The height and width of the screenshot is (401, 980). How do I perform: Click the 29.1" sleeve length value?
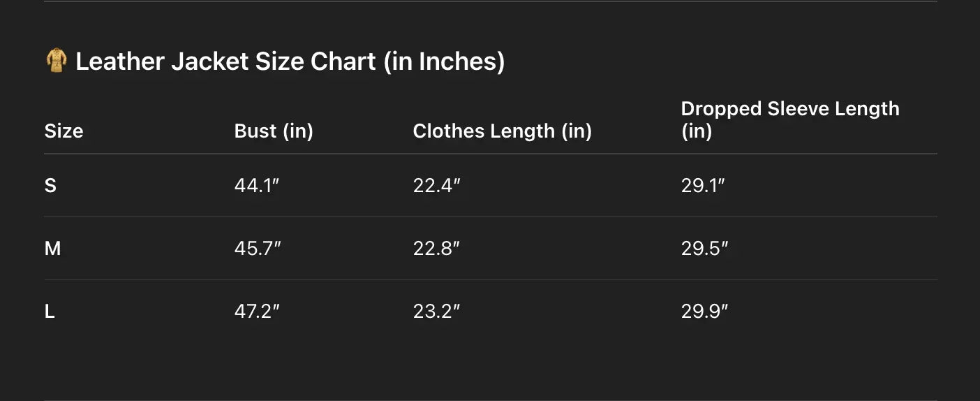pos(703,185)
